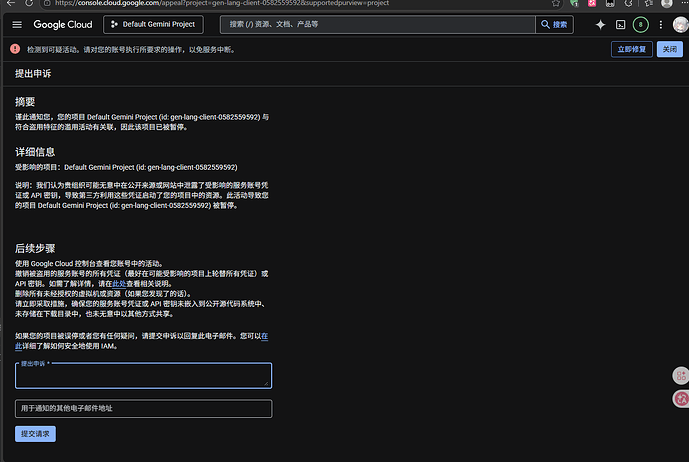
Task: Click the browser back arrow
Action: [x=11, y=3]
